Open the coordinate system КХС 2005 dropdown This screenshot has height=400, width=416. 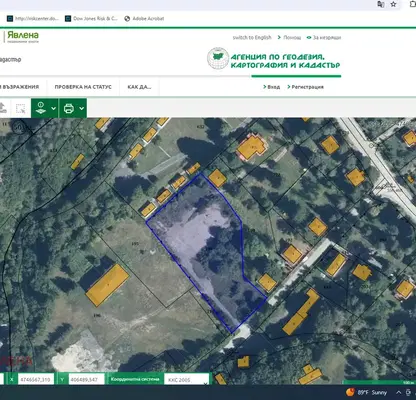[x=187, y=379]
